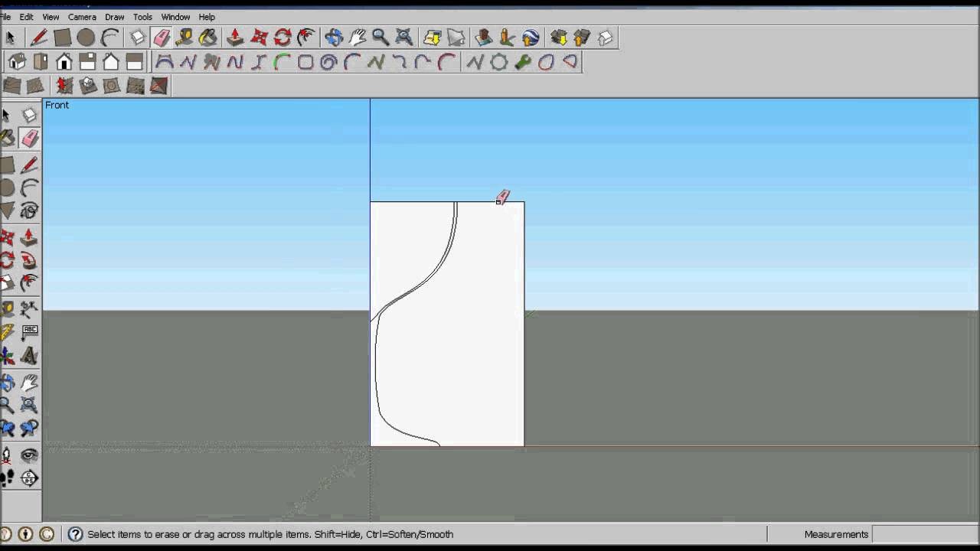The image size is (980, 551).
Task: Click the green wrench icon
Action: click(523, 62)
